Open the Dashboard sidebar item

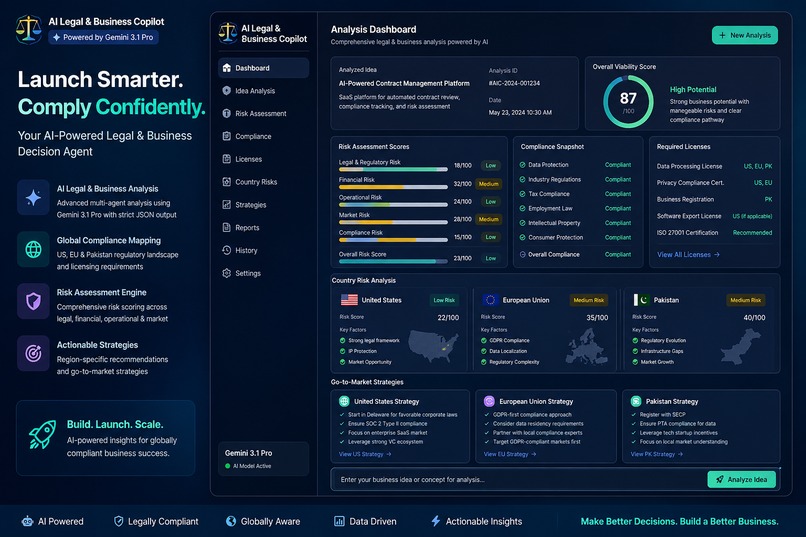point(263,68)
